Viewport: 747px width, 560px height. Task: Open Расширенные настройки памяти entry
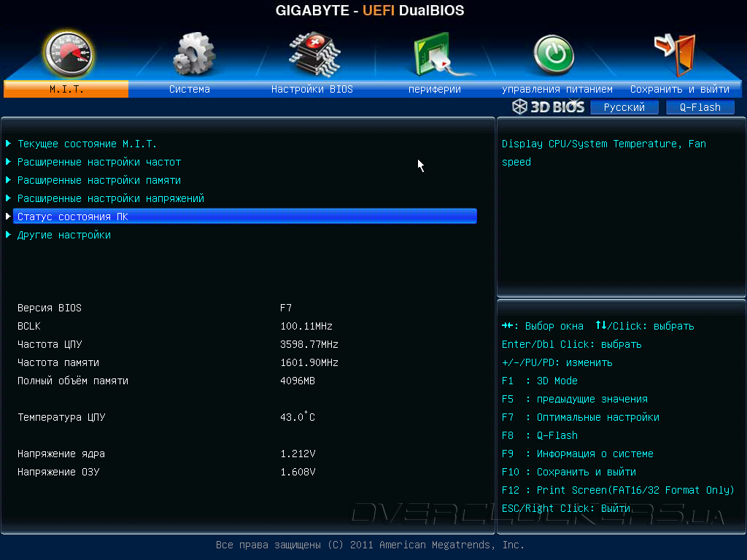click(99, 180)
